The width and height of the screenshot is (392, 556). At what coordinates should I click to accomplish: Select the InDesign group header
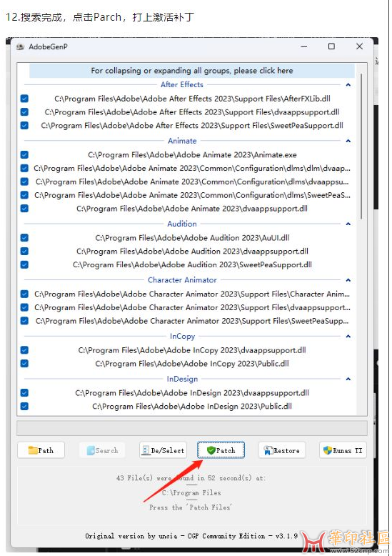pos(182,379)
